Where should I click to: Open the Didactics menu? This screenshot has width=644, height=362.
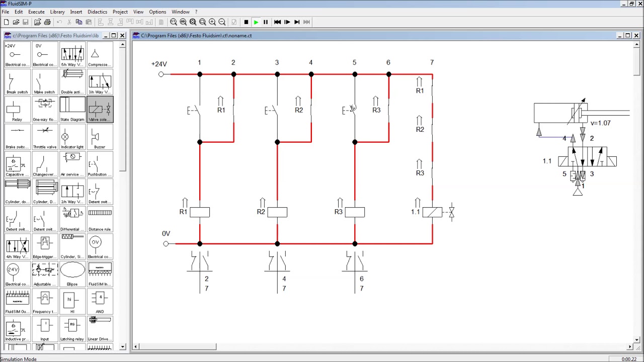pos(97,12)
